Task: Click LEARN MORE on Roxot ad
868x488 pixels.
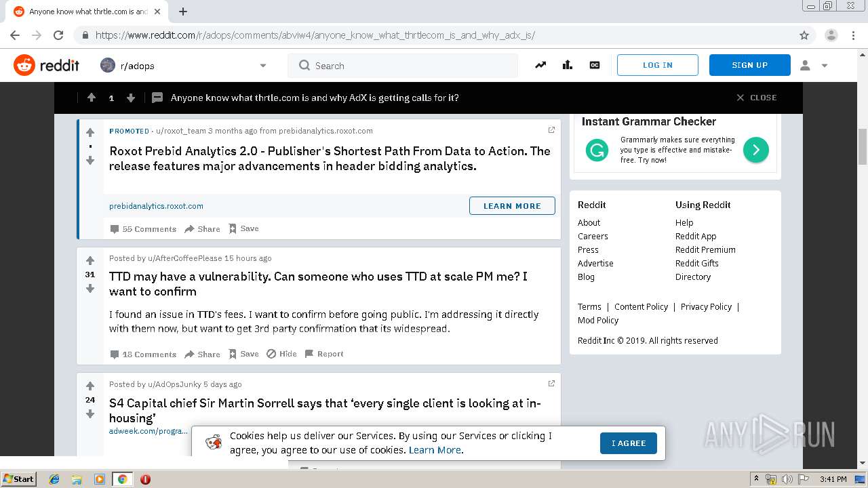Action: tap(512, 205)
